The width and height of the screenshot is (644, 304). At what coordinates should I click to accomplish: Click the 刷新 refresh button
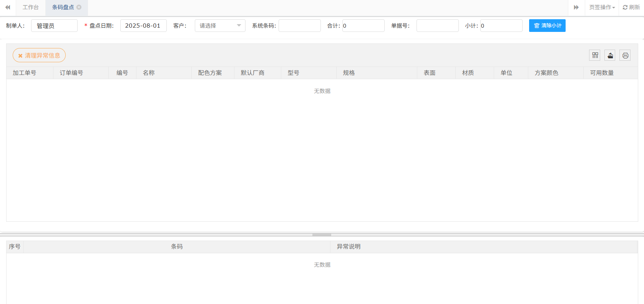tap(631, 7)
